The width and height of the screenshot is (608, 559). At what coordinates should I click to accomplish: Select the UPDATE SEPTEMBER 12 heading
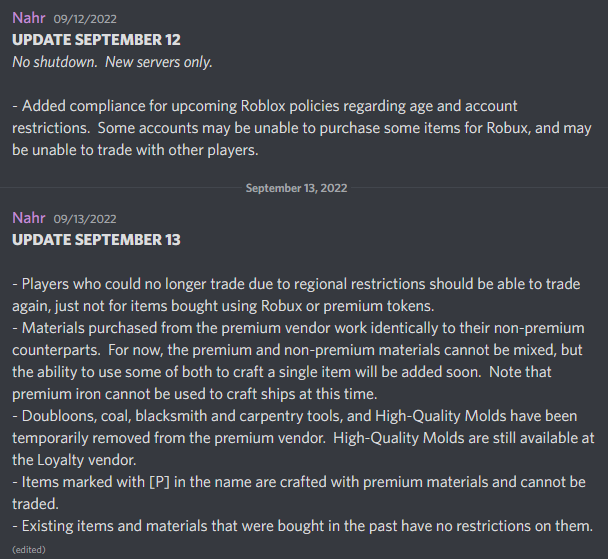tap(96, 40)
